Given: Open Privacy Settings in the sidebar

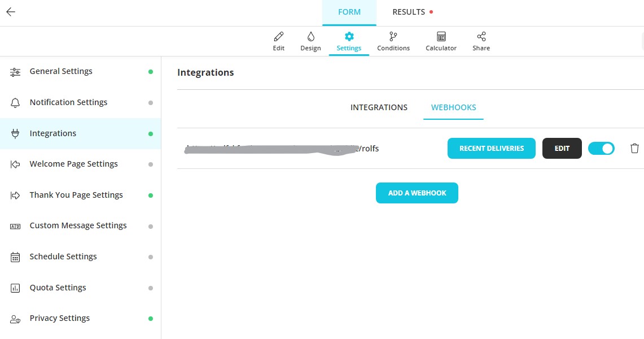Looking at the screenshot, I should click(81, 319).
